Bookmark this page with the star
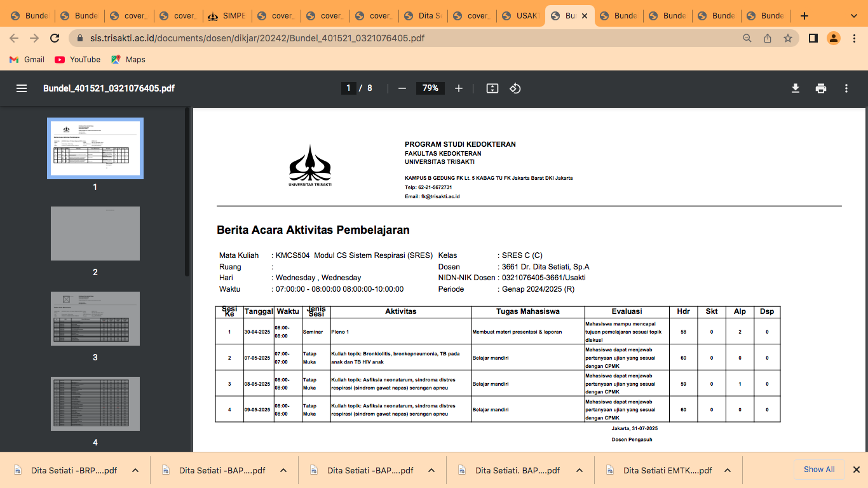 click(788, 38)
